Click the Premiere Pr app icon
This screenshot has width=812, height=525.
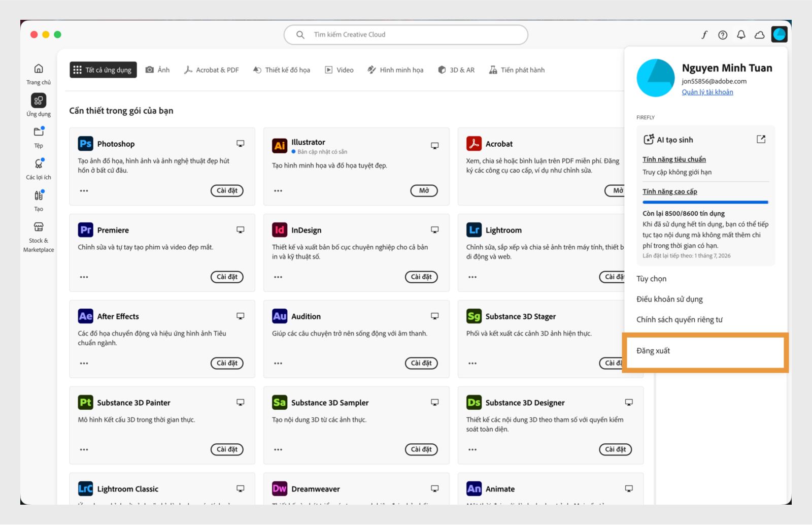(85, 230)
